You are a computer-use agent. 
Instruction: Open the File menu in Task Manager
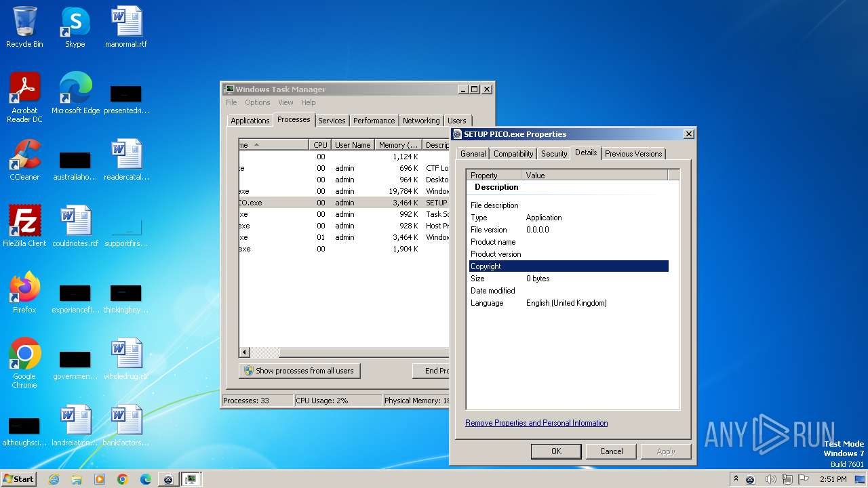click(231, 102)
